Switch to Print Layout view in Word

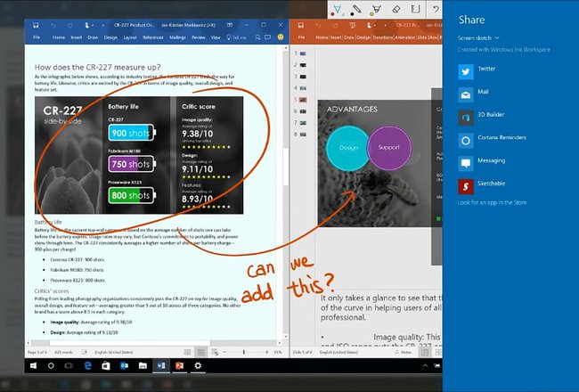201,352
